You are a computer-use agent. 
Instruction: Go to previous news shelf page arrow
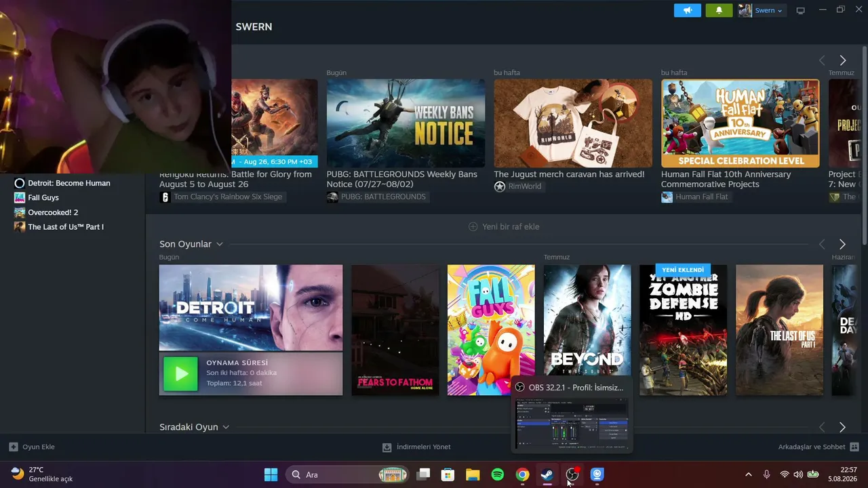[x=822, y=60]
